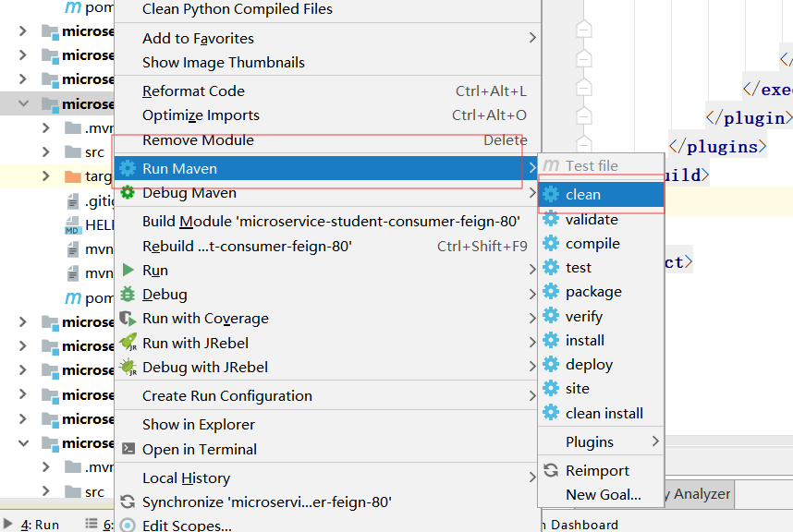Choose Rebuild ...t-consumer-feign-80' entry
Viewport: 793px width, 532px height.
pyautogui.click(x=327, y=246)
